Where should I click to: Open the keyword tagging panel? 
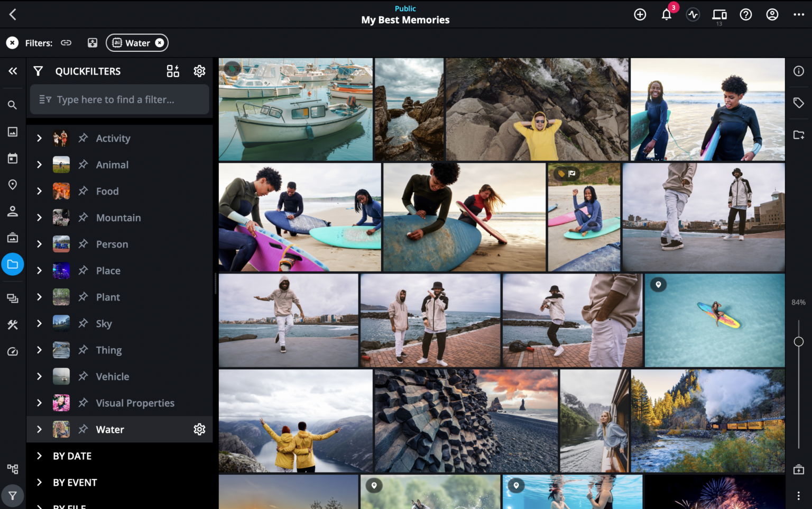tap(799, 102)
